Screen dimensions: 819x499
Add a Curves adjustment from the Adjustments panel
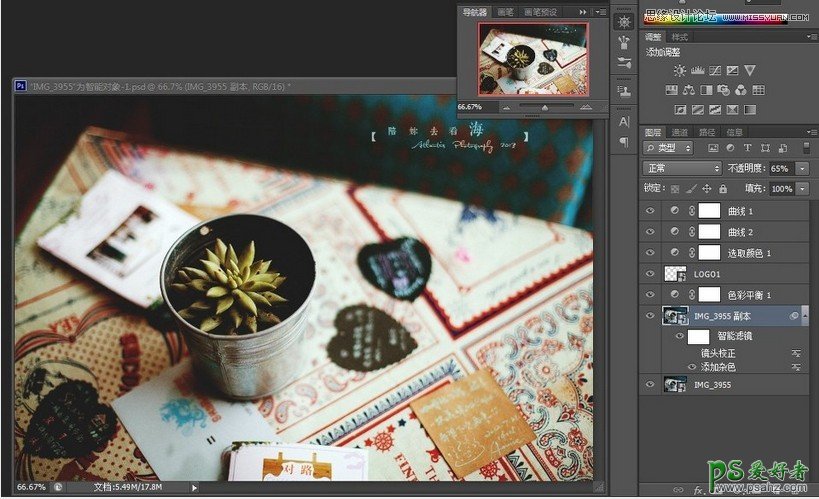(714, 71)
